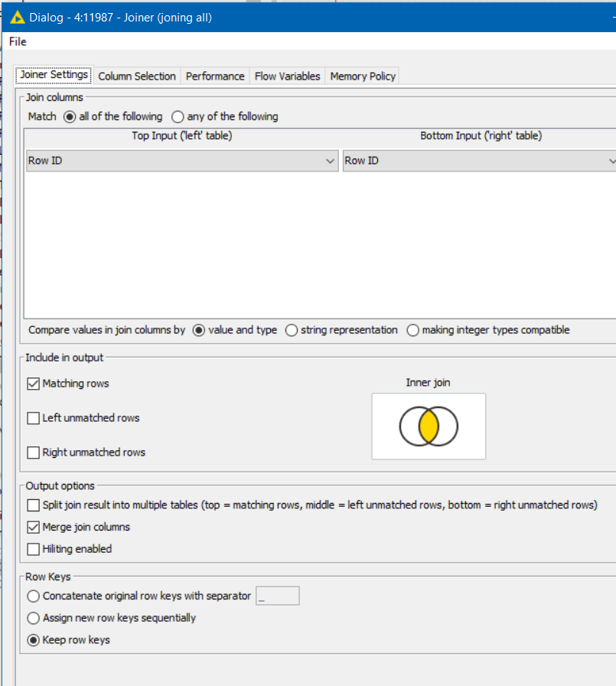This screenshot has width=616, height=686.
Task: Choose 'string representation' for comparing join values
Action: click(291, 330)
